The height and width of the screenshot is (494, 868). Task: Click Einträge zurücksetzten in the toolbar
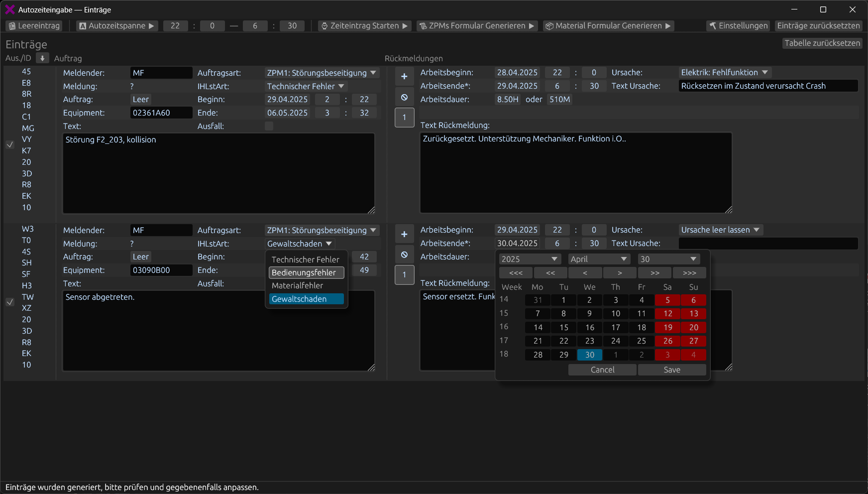click(x=818, y=25)
